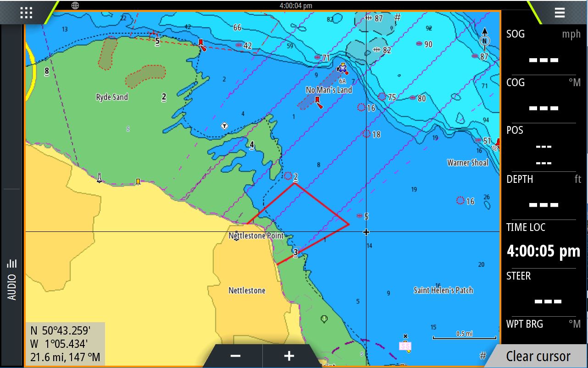Tap the cursor position coordinates box

(x=66, y=344)
